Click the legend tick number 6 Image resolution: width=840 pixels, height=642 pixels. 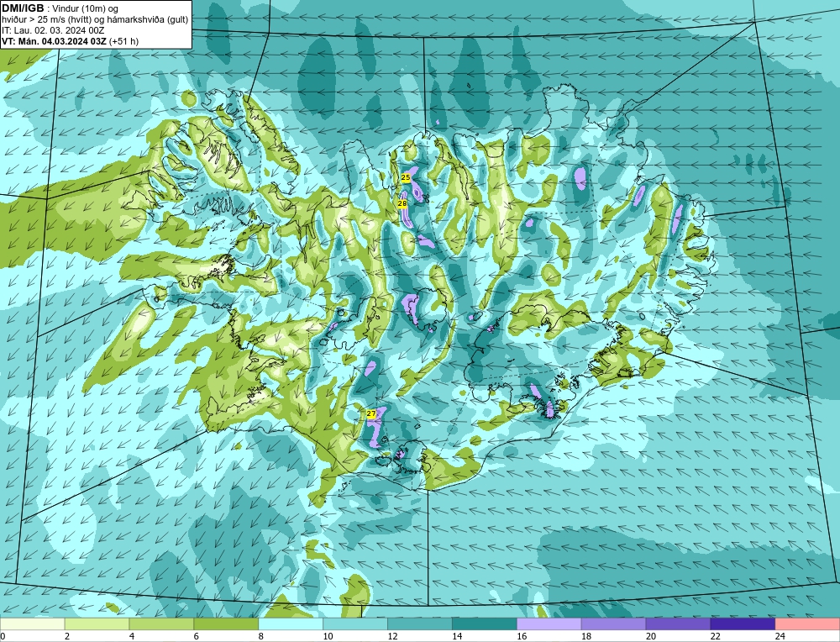(197, 636)
